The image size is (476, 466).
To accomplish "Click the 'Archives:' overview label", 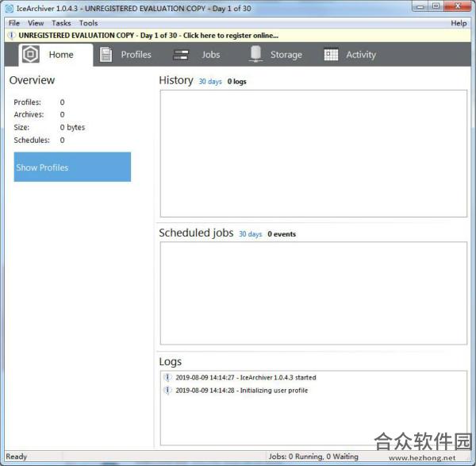I will click(29, 114).
